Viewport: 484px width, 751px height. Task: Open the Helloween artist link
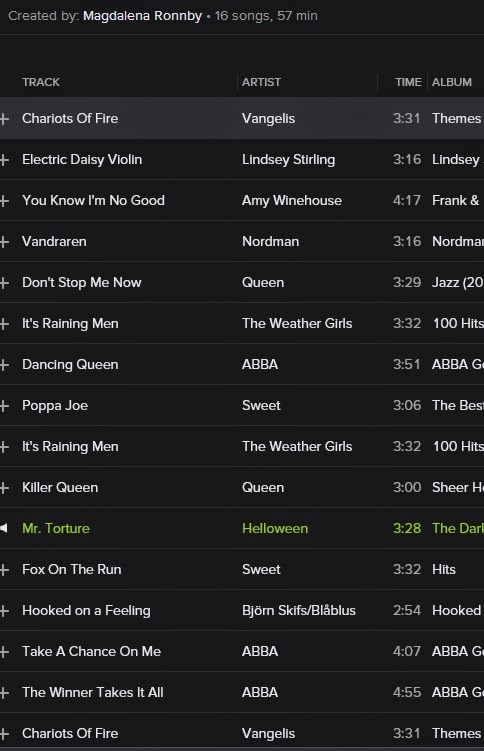pos(275,528)
